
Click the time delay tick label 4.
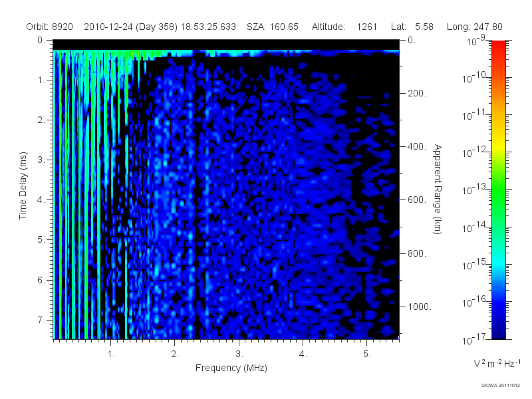click(x=41, y=200)
